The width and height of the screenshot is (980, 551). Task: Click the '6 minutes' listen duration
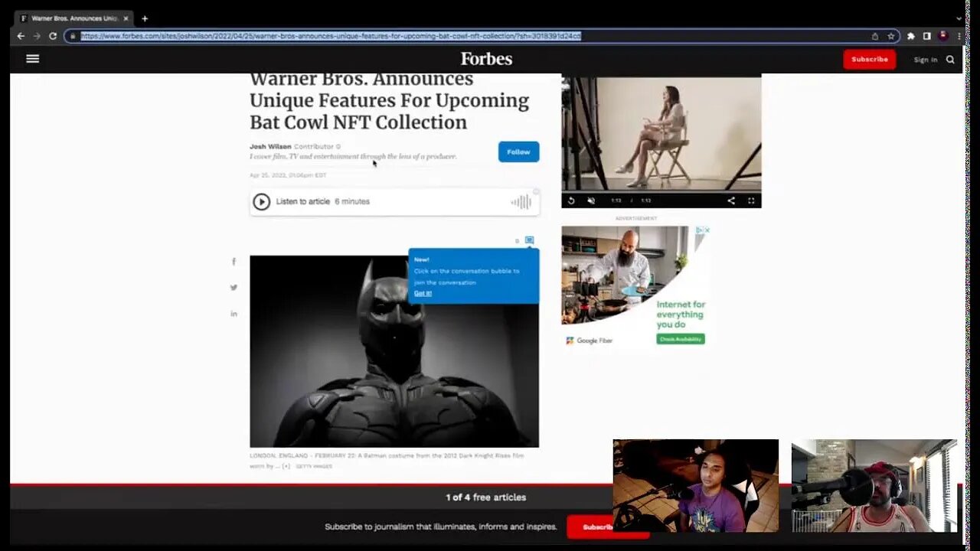coord(352,201)
